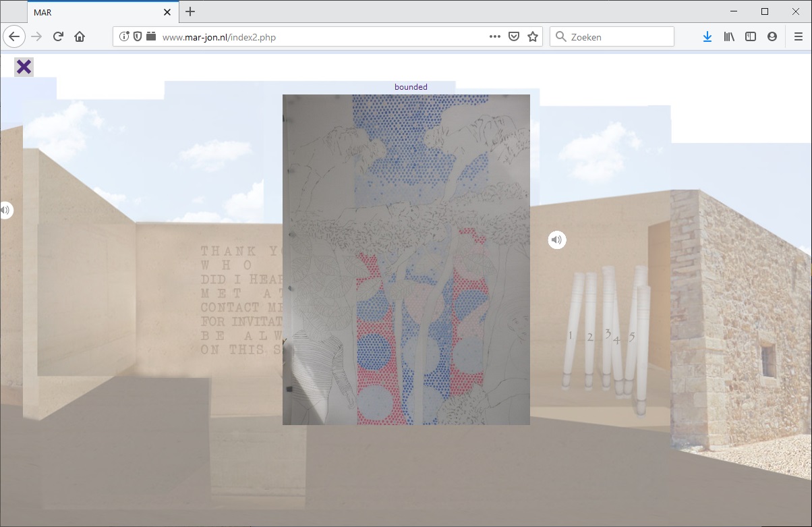Click the 'bounded' drawing image
Image resolution: width=812 pixels, height=527 pixels.
[x=406, y=260]
